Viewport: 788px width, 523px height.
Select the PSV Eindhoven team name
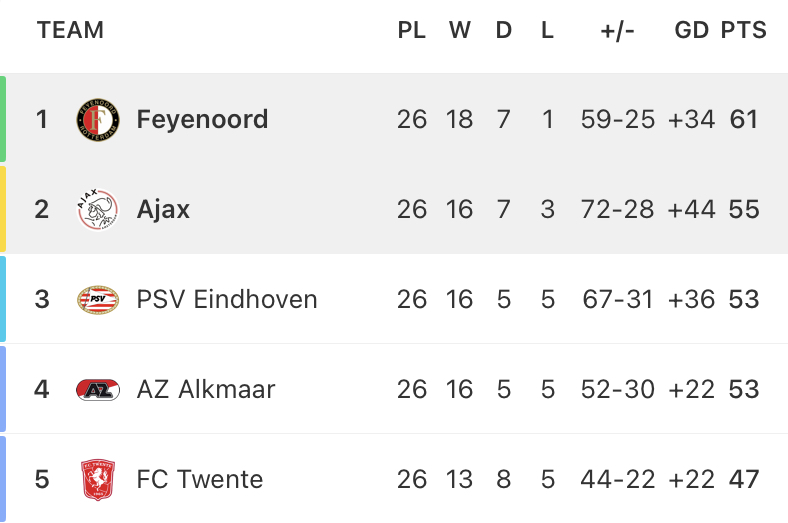(227, 299)
